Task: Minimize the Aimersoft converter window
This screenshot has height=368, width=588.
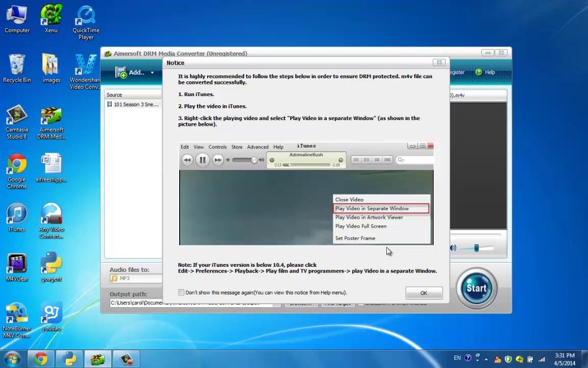Action: (x=487, y=53)
